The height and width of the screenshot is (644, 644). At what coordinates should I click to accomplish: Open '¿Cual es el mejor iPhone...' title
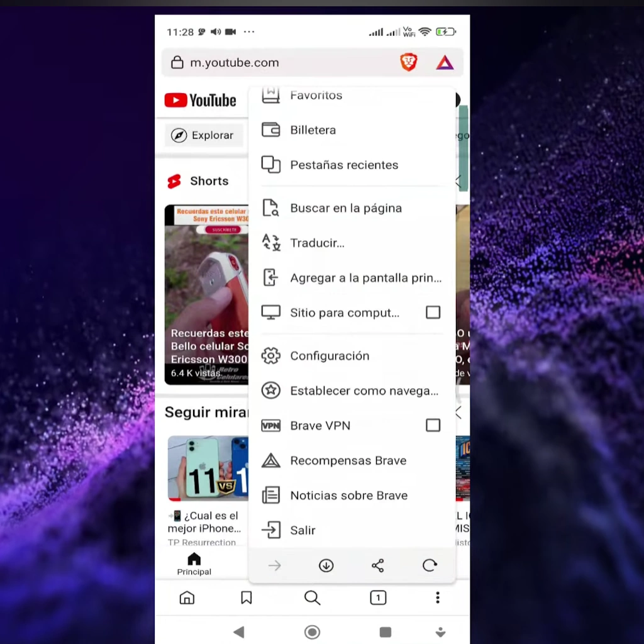click(204, 521)
